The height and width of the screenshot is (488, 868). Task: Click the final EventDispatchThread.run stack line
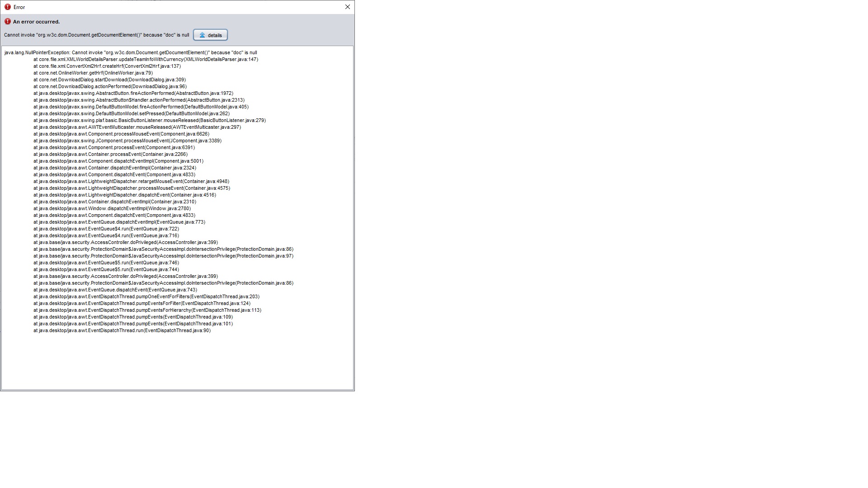pos(122,331)
